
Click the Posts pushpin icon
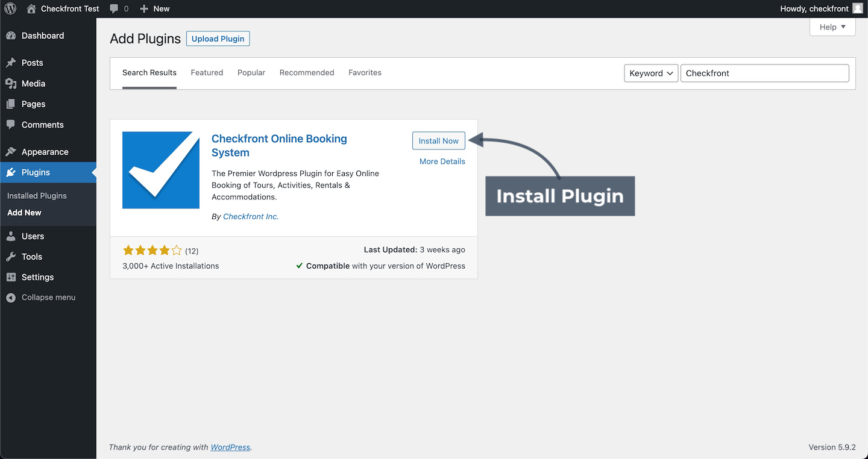[11, 63]
